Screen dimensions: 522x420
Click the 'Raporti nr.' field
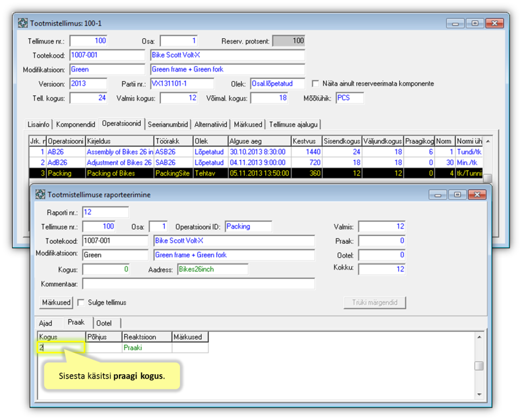pos(105,212)
